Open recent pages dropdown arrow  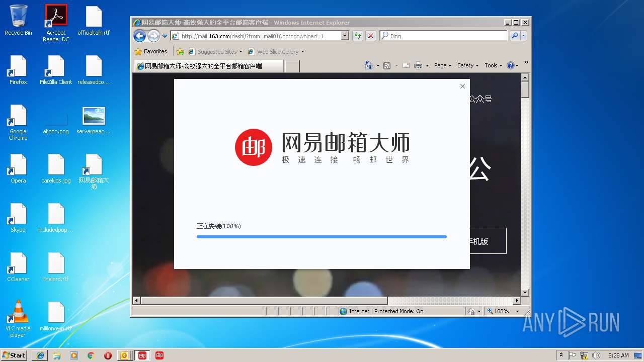pos(165,36)
